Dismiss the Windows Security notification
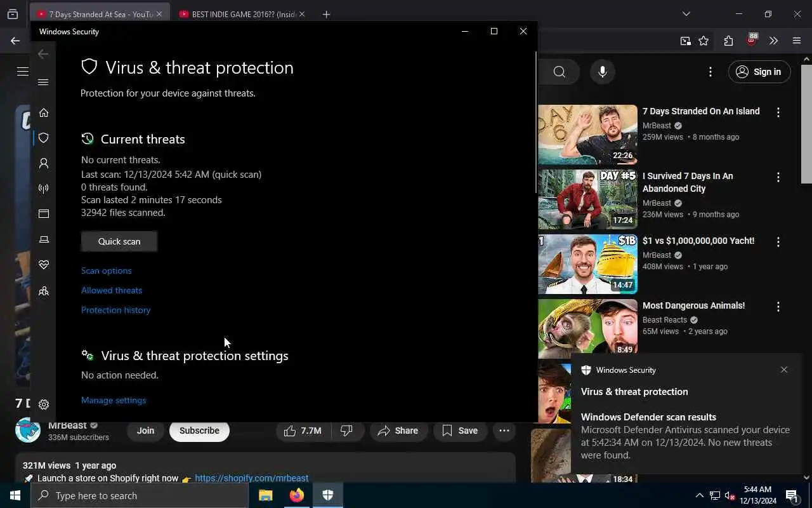The height and width of the screenshot is (508, 812). click(784, 370)
